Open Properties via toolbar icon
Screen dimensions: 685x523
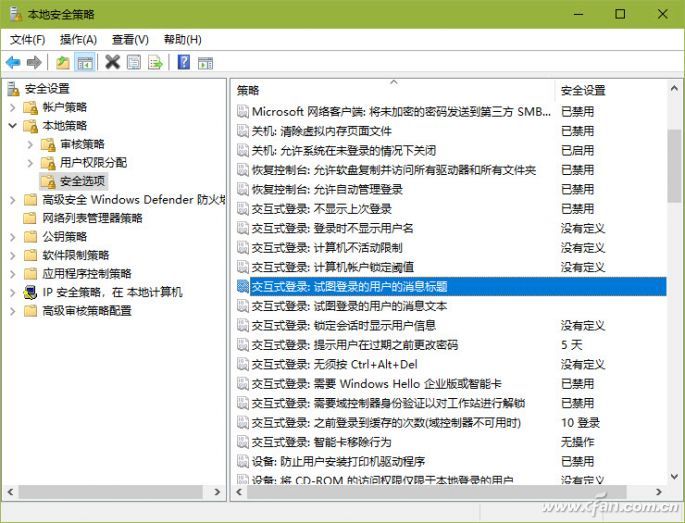coord(134,62)
